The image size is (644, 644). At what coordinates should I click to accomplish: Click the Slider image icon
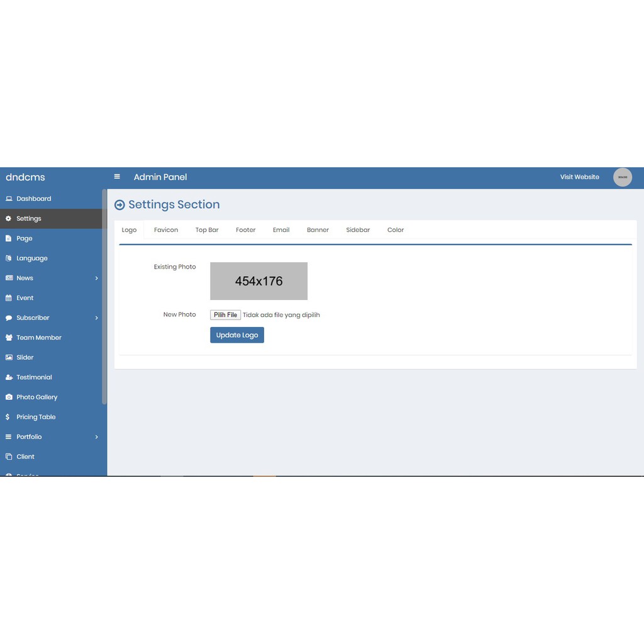tap(9, 357)
